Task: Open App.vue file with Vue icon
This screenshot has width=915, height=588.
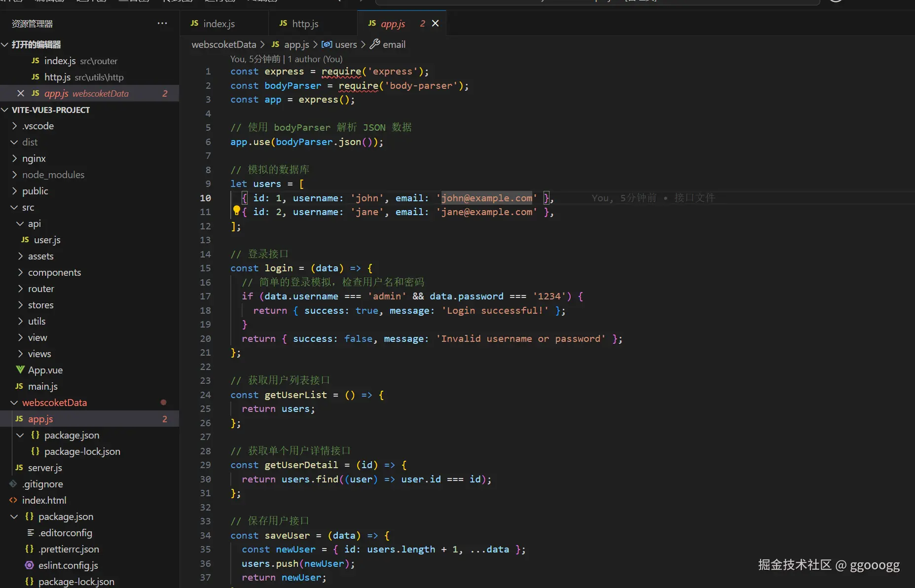Action: pos(45,370)
